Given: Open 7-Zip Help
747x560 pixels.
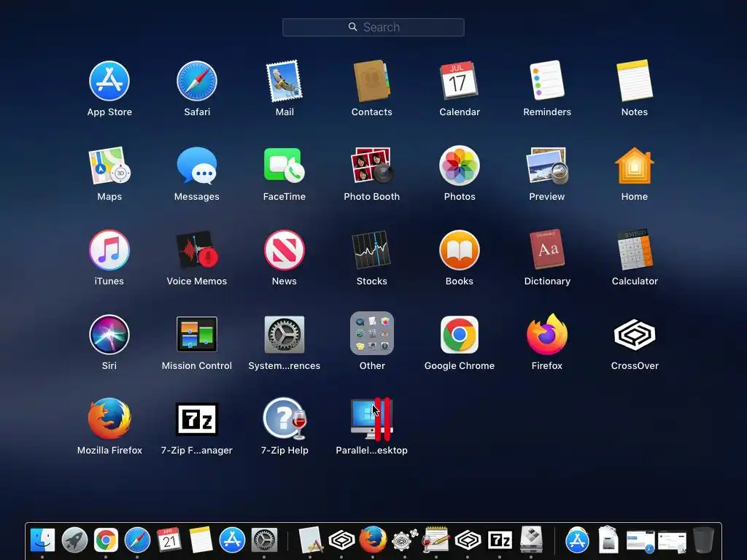Looking at the screenshot, I should (285, 419).
